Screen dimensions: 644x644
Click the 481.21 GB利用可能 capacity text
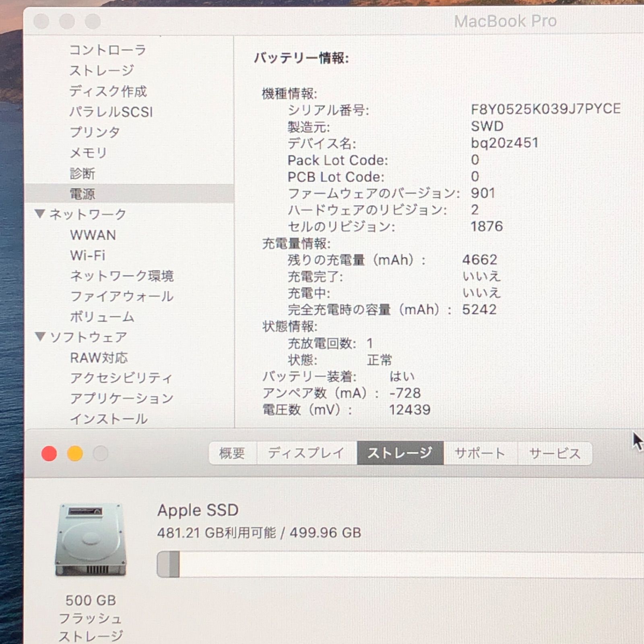(217, 533)
